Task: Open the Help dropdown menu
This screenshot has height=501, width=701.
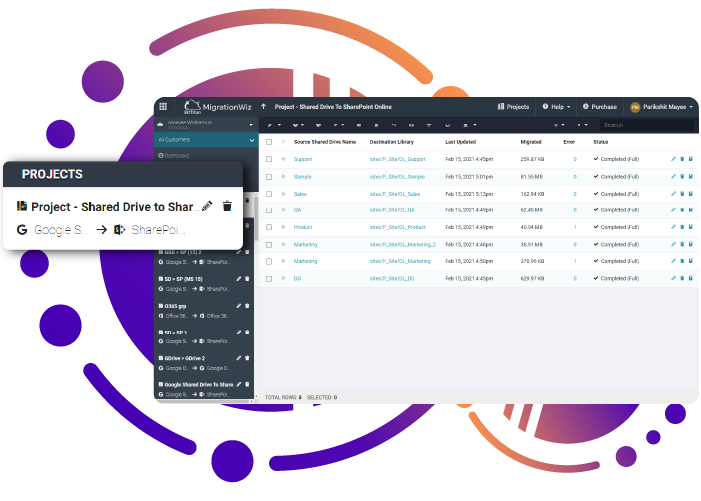Action: pos(556,107)
